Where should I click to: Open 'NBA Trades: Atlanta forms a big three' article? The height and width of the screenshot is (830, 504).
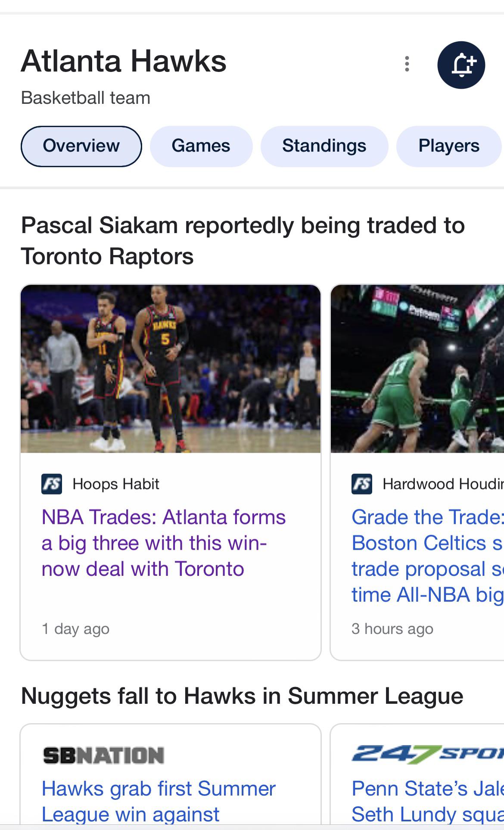[164, 543]
